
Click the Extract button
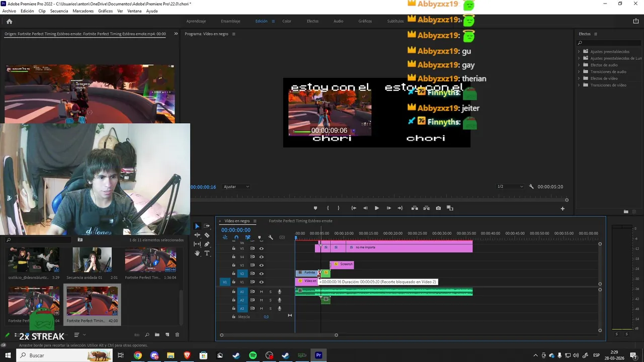click(426, 208)
